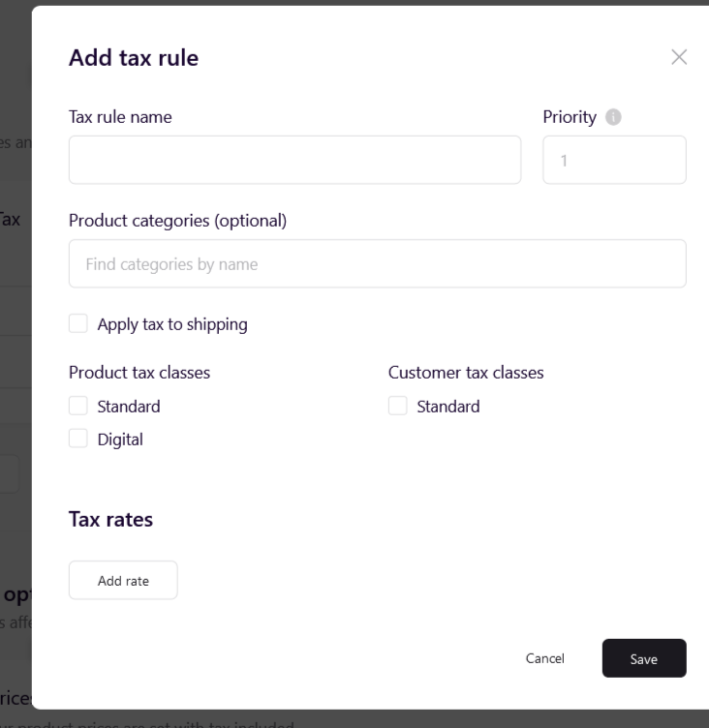Image resolution: width=709 pixels, height=728 pixels.
Task: Click the dimmed page backdrop outside the dialog
Action: coord(15,372)
